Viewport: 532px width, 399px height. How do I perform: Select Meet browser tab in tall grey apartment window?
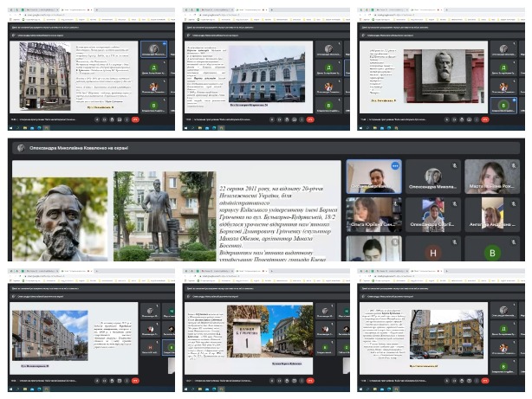79,10
